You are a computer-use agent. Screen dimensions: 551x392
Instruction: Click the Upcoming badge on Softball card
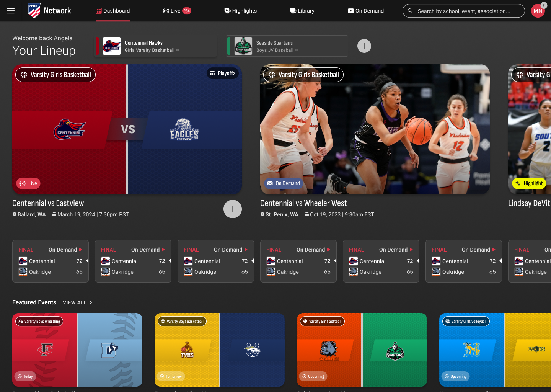pyautogui.click(x=313, y=376)
